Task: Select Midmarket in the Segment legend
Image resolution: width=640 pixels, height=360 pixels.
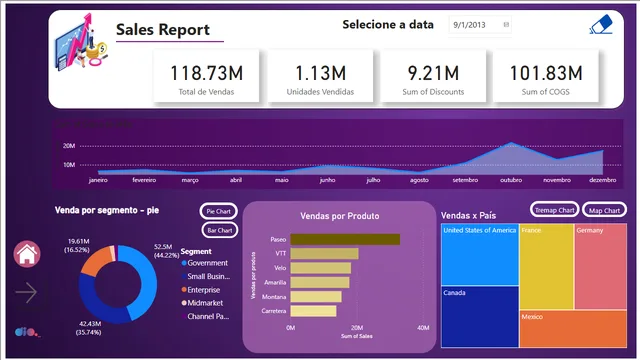Action: (x=202, y=303)
